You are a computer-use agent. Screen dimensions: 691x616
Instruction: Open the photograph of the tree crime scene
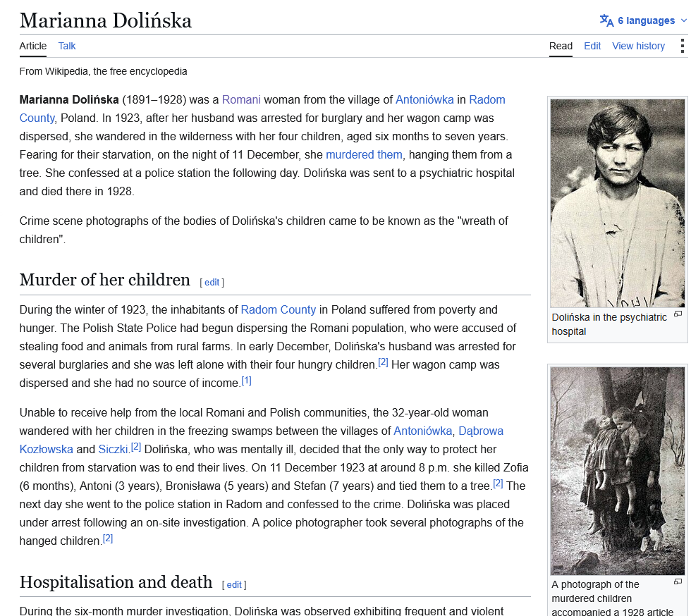(x=618, y=471)
